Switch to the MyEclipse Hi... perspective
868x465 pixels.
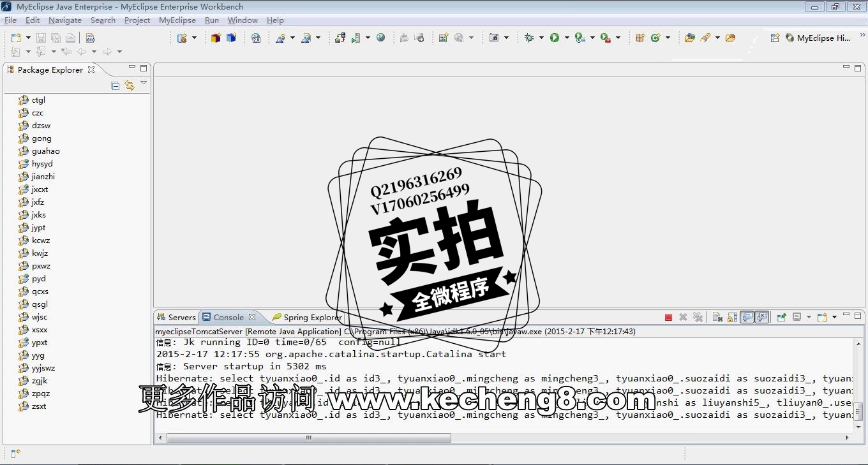coord(818,38)
